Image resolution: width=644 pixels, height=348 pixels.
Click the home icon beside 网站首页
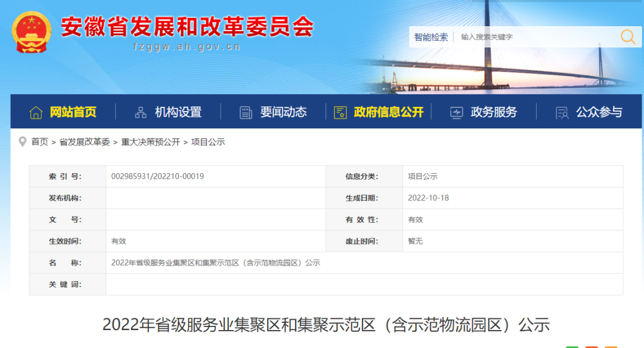coord(36,112)
